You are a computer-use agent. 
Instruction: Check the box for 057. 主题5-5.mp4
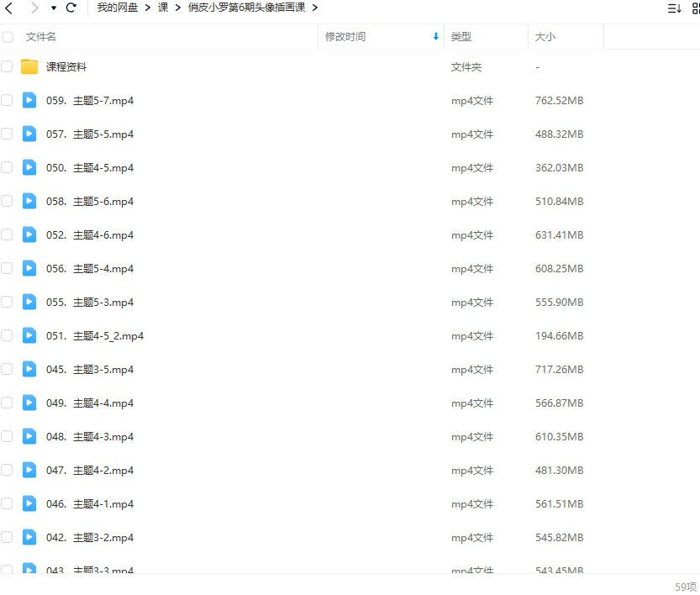coord(7,134)
